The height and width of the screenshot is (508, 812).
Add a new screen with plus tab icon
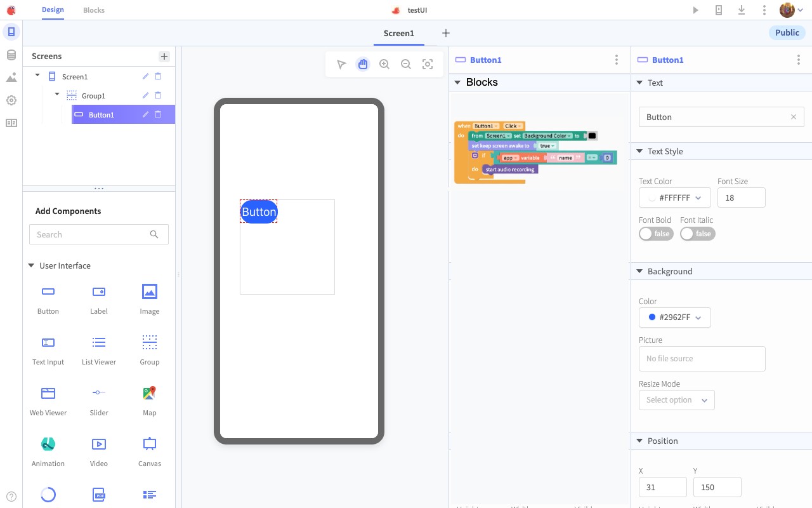[446, 33]
